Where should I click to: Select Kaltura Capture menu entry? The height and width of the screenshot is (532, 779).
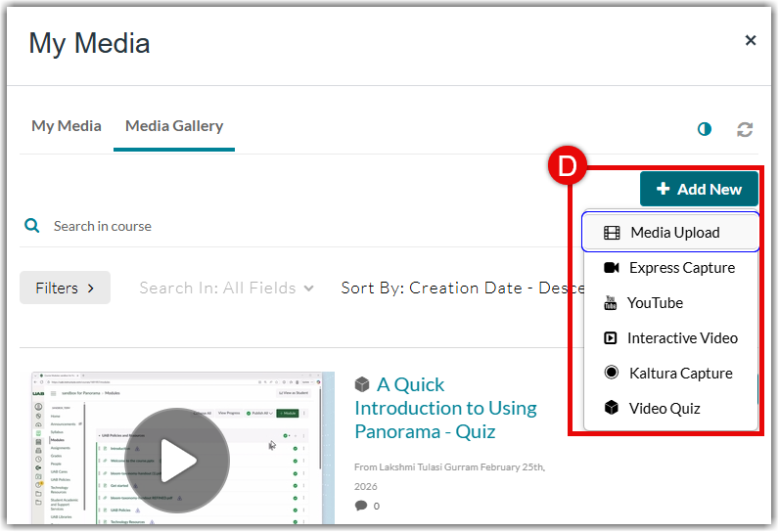tap(670, 374)
